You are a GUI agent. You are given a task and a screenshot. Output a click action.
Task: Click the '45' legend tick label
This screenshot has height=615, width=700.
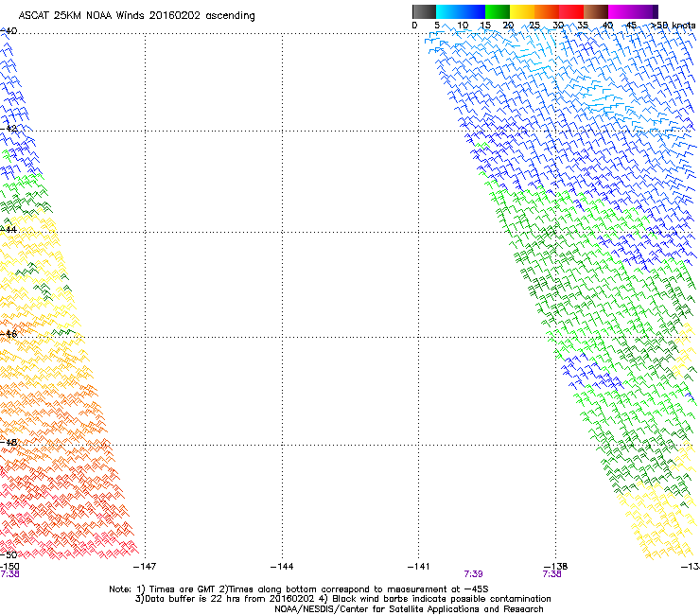tap(631, 26)
